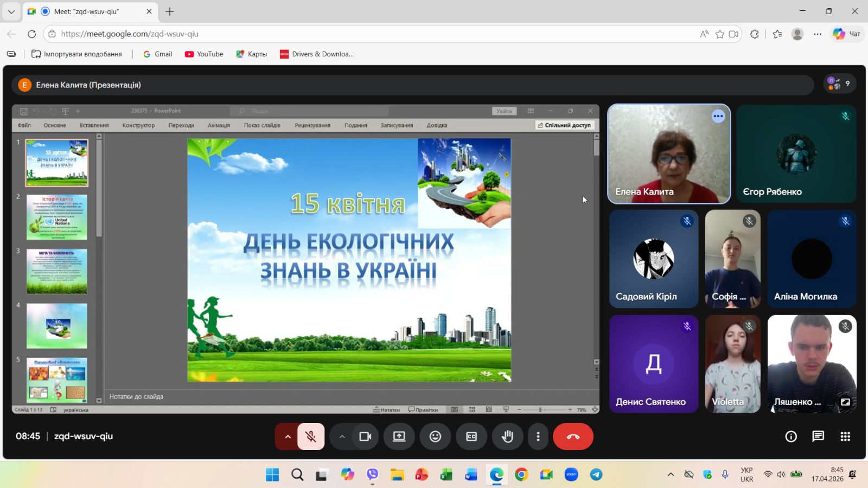Show the participants list with count 9
The image size is (868, 488).
[x=839, y=84]
